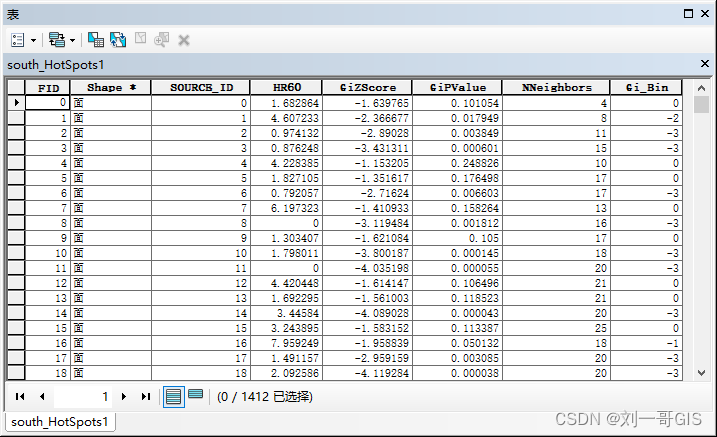Click the vertical scrollbar thumb
717x437 pixels.
(x=701, y=104)
